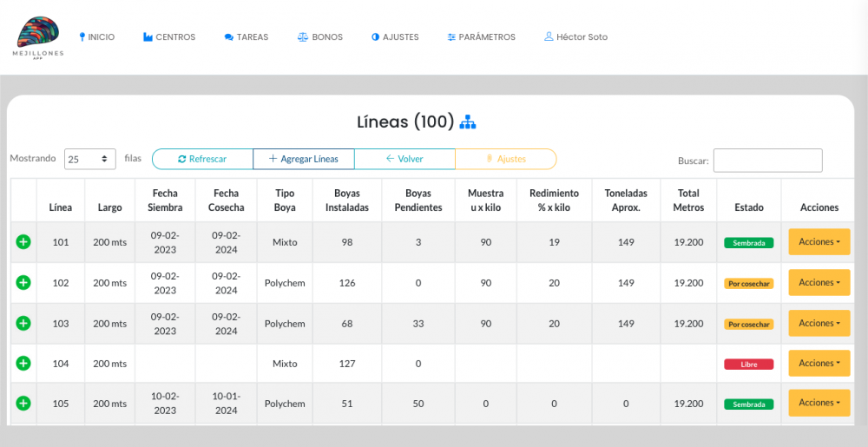Sort by Total Metros column header

coord(688,200)
